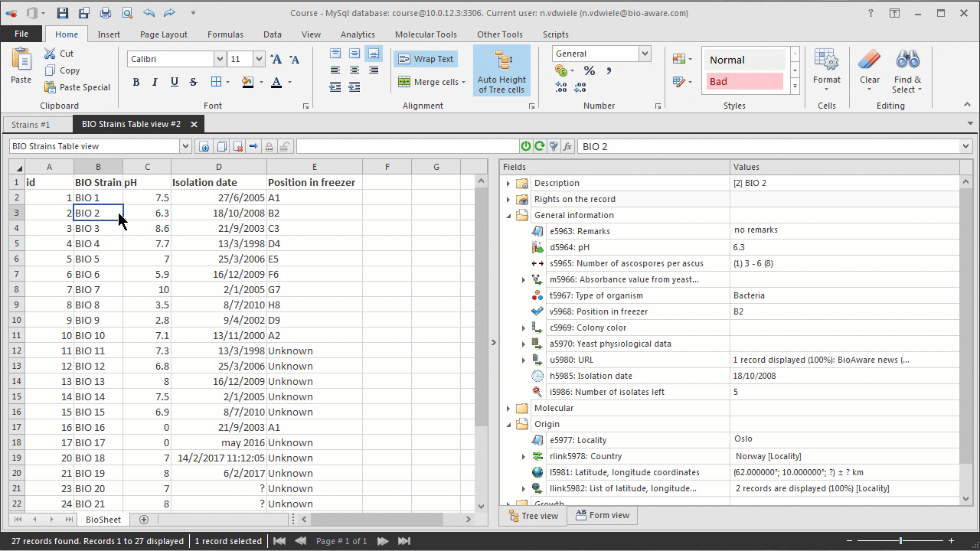This screenshot has width=980, height=551.
Task: Undo the last action
Action: tap(149, 13)
